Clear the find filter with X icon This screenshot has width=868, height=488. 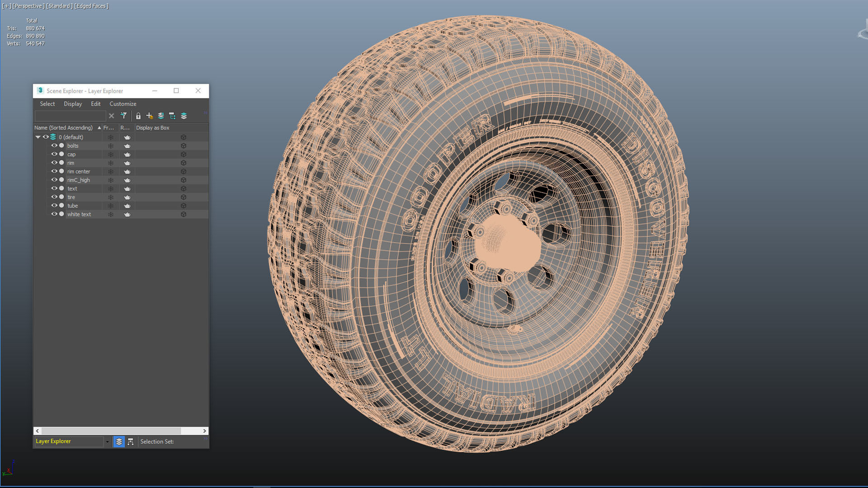[111, 116]
